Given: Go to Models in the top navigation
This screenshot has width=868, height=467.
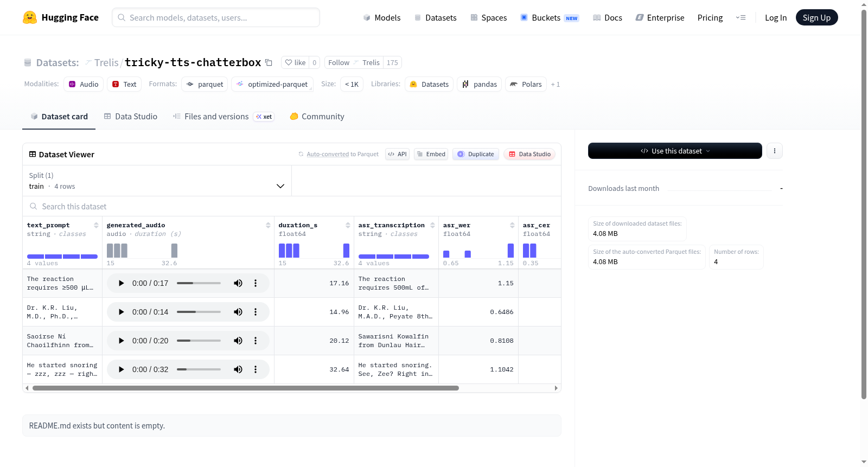Looking at the screenshot, I should 382,17.
